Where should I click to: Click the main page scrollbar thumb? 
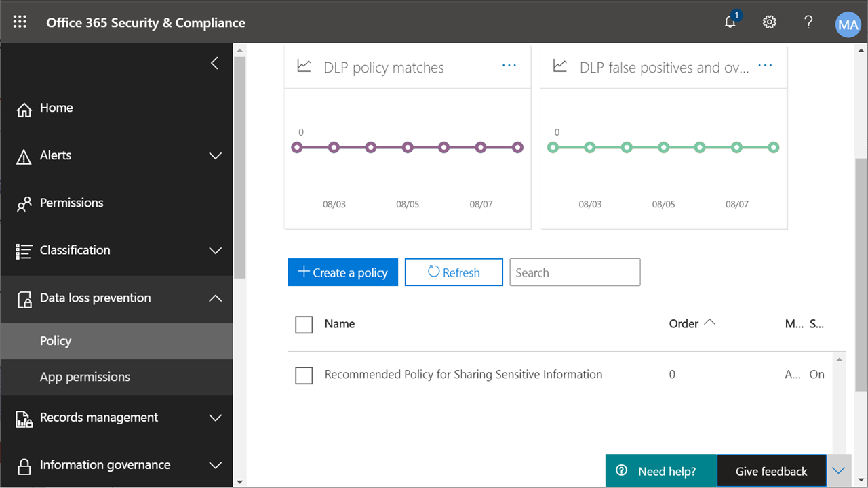coord(861,274)
